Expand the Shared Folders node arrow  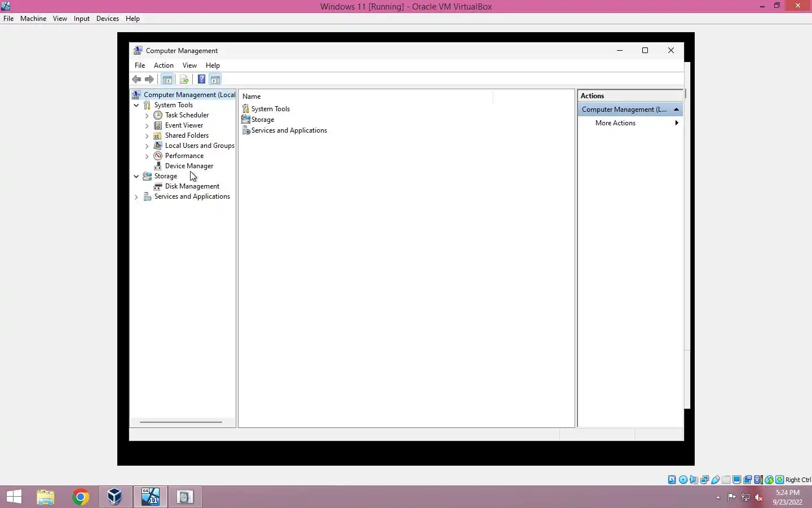tap(147, 136)
